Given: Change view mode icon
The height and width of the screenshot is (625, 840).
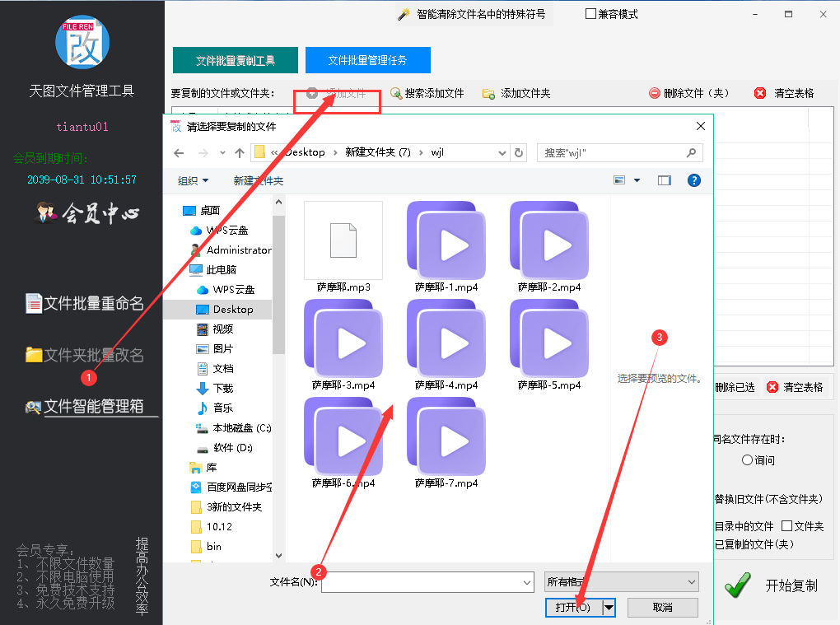Looking at the screenshot, I should point(619,180).
